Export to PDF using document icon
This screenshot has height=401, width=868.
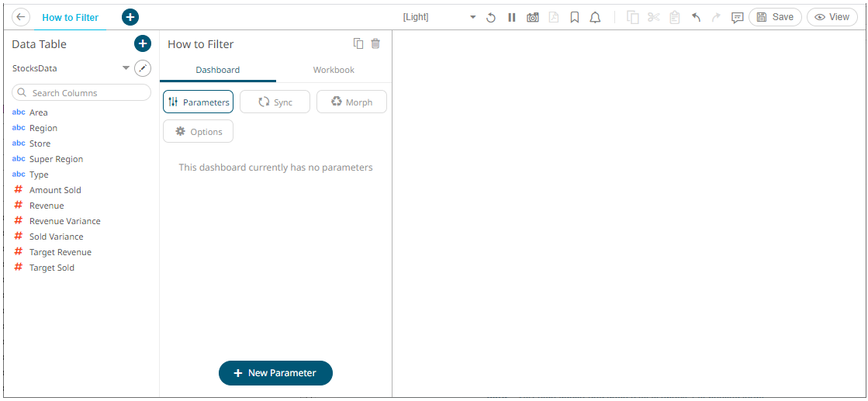tap(554, 18)
